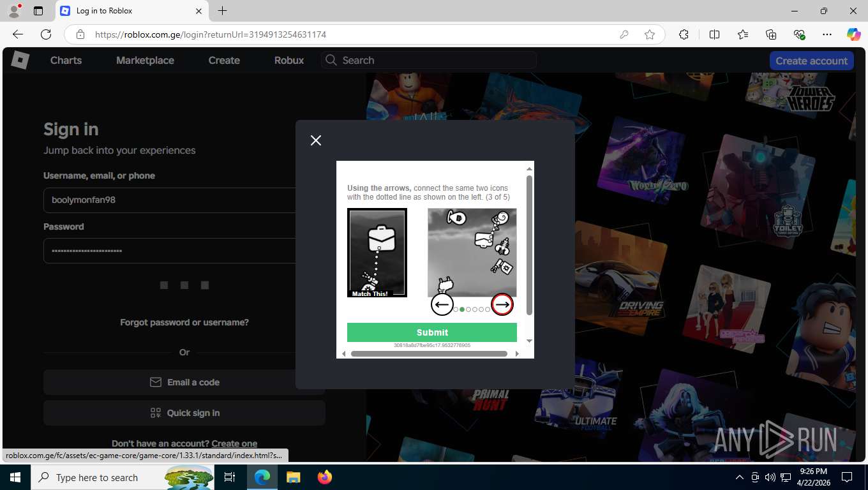Open the clock and calendar flyout

(x=813, y=477)
